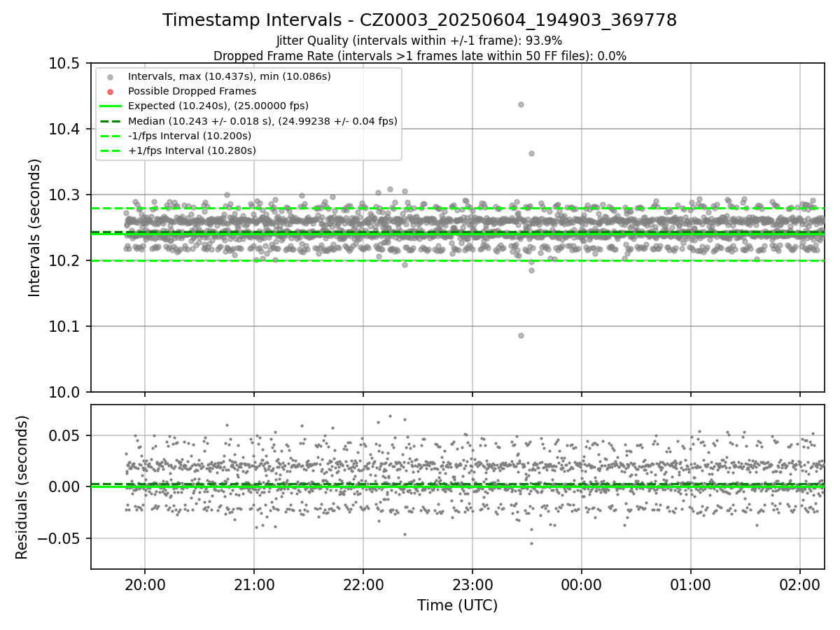
Task: Click the maximum outlier point at 10.437s
Action: pos(521,104)
